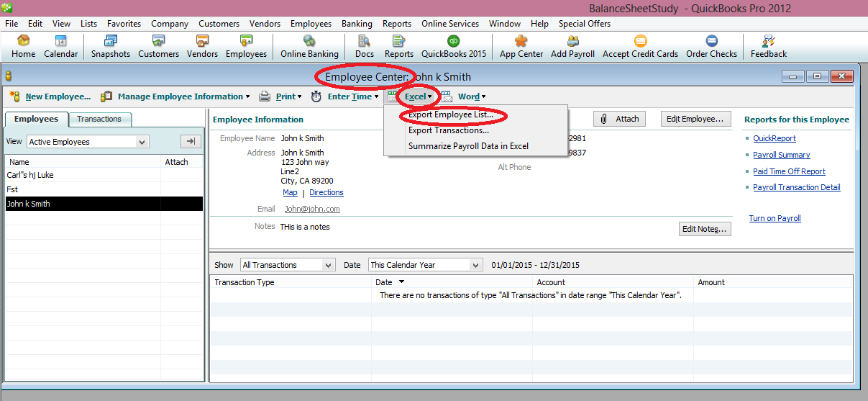Expand the Active Employees view dropdown
Viewport: 868px width, 401px height.
click(x=142, y=142)
